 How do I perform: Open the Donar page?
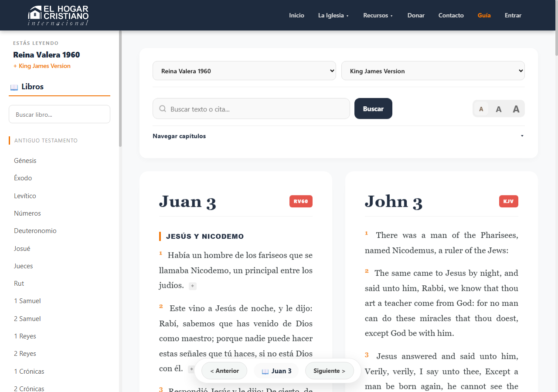point(416,15)
